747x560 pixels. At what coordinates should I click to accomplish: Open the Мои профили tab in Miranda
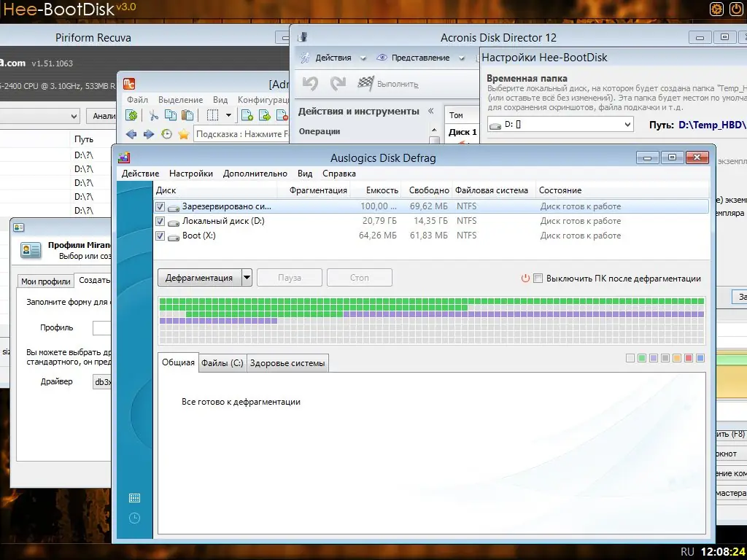tap(46, 281)
